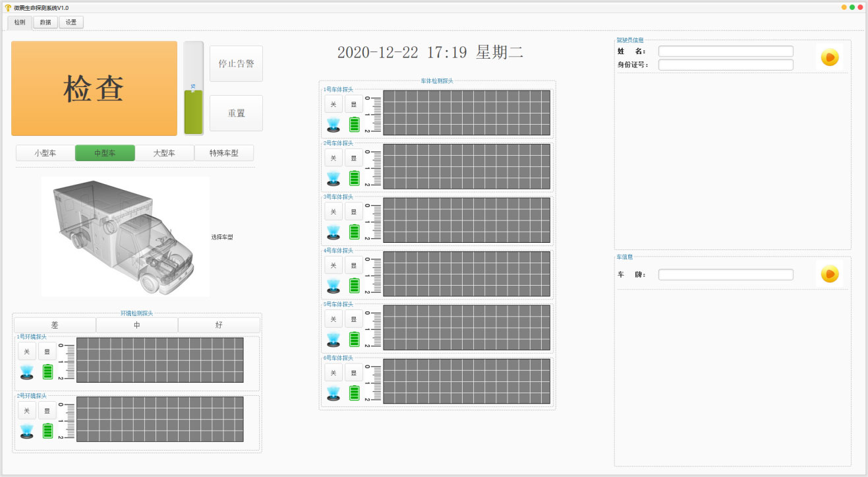This screenshot has height=477, width=868.
Task: Toggle 关 button for 2号车体探头
Action: click(x=333, y=158)
